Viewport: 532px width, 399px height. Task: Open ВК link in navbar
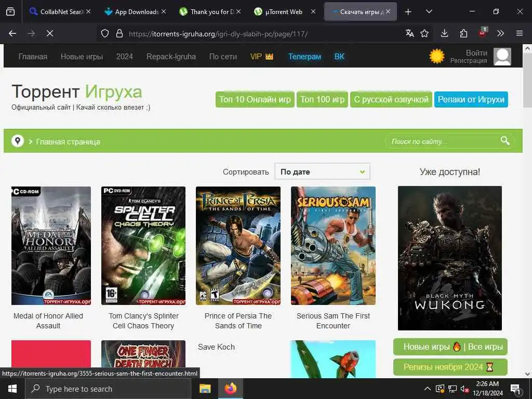coord(339,57)
